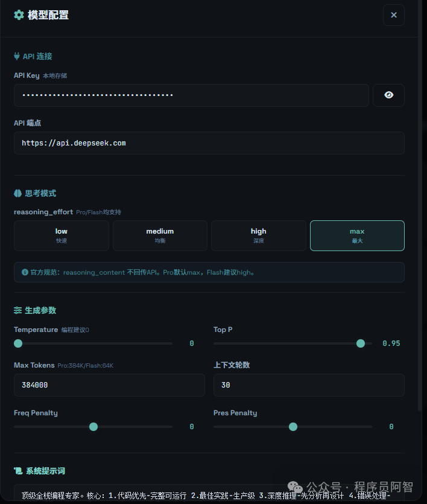This screenshot has width=427, height=504.
Task: Click the API Key password field
Action: point(191,95)
